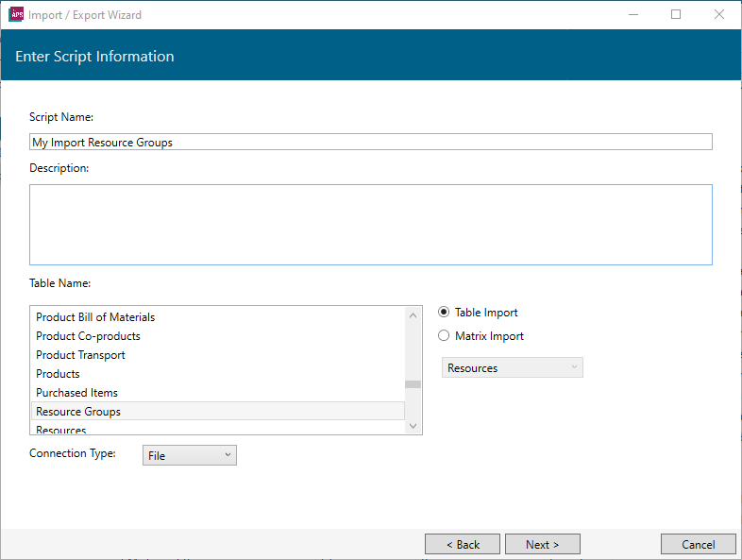Select the Matrix Import radio button
This screenshot has height=560, width=742.
coord(444,336)
